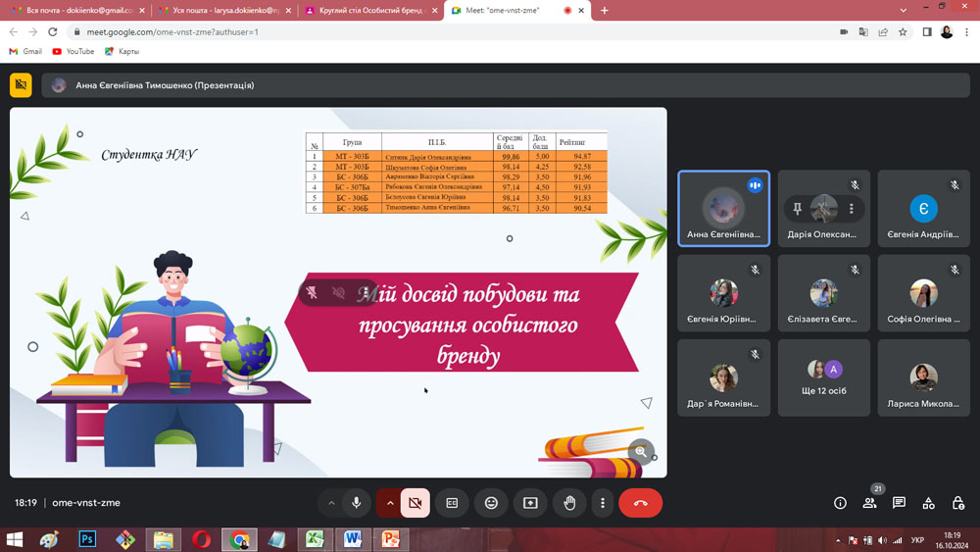Switch to the Круглий стіл browser tab

(367, 10)
